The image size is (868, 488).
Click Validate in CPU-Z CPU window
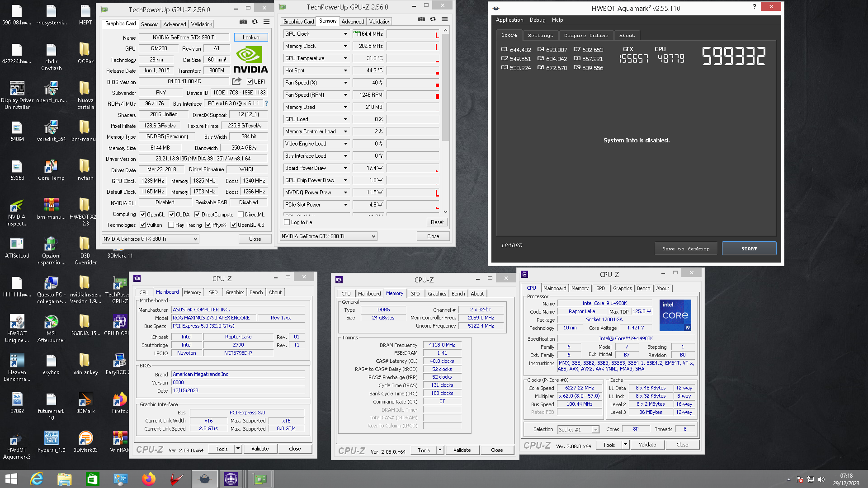[647, 445]
